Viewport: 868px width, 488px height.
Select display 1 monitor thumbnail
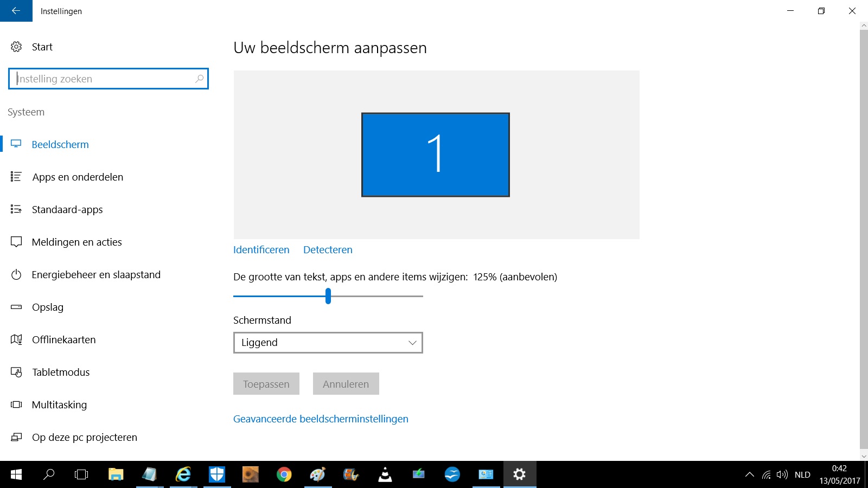point(436,155)
